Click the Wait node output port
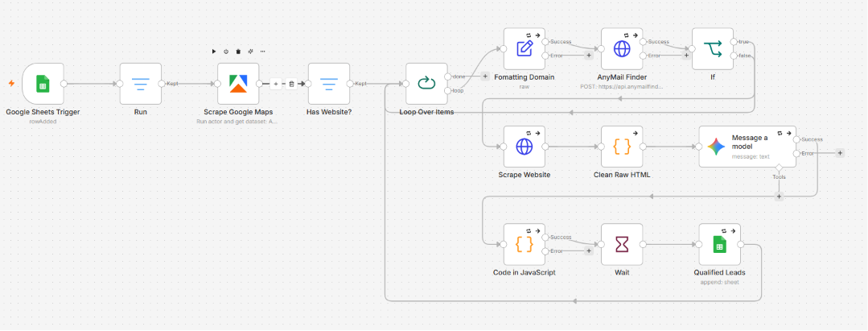Screen dimensions: 868x331 point(644,244)
